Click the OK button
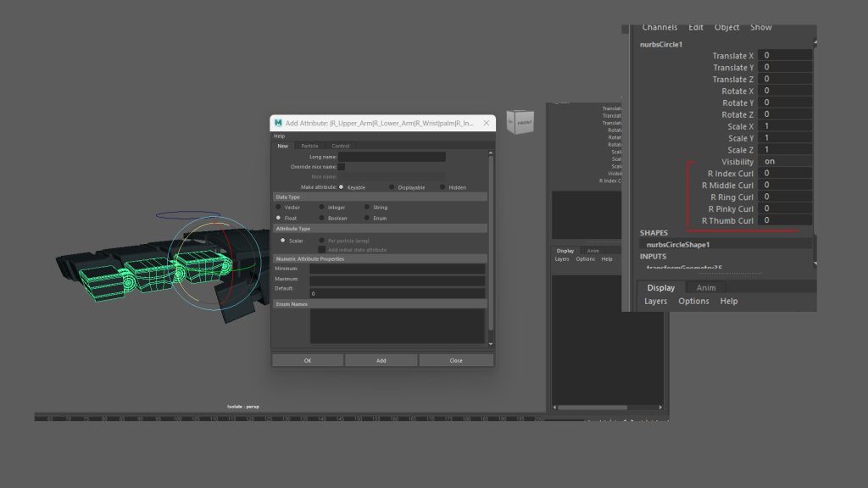868x488 pixels. coord(307,360)
